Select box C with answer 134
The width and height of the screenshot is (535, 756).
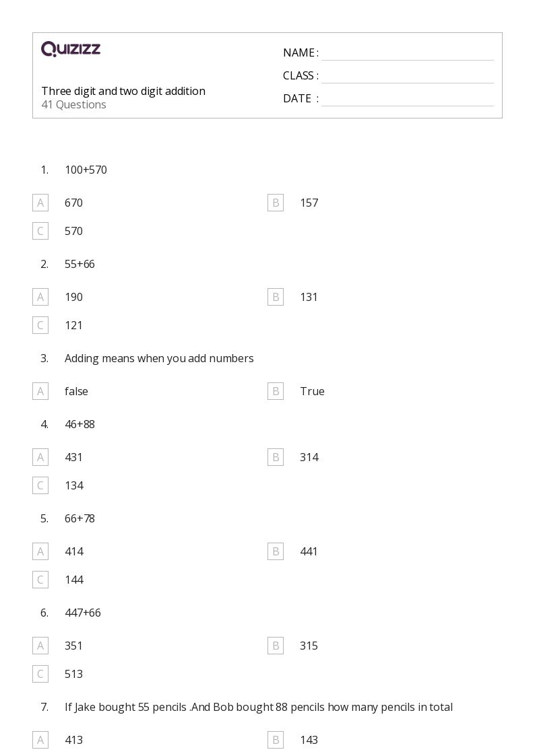point(40,485)
